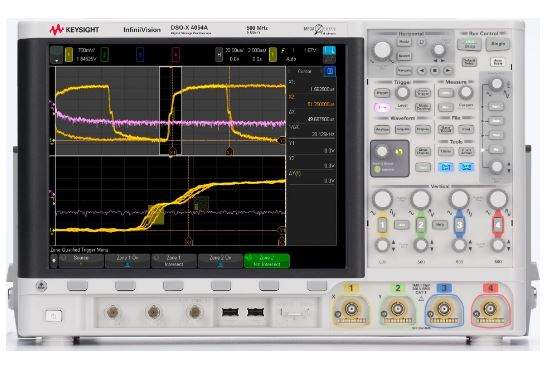Adjust the trigger Level knob
This screenshot has width=552, height=367.
[402, 93]
